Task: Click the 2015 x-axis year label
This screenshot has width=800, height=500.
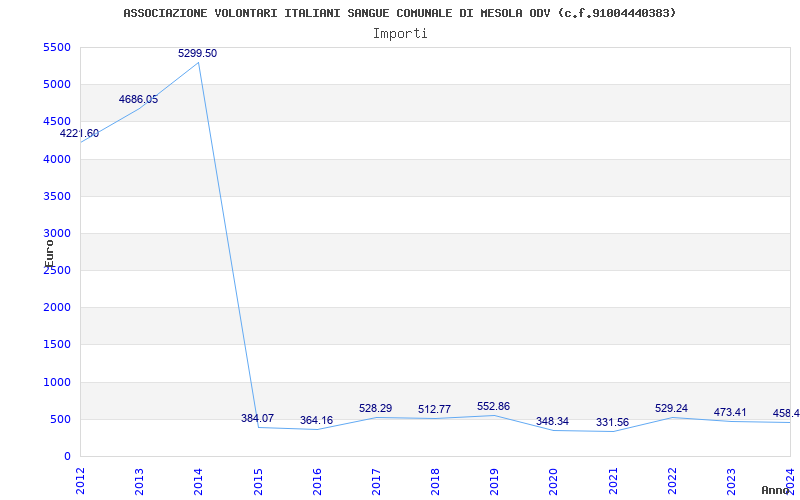Action: point(258,481)
